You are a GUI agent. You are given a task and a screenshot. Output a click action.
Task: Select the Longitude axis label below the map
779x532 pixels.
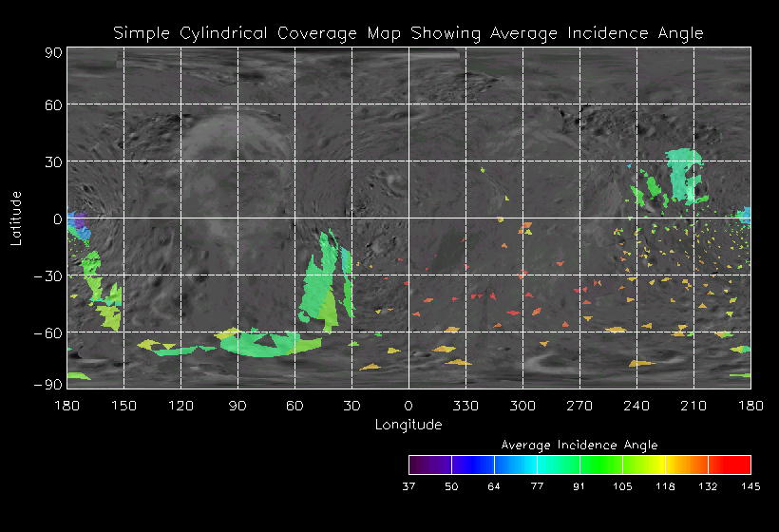pos(408,425)
